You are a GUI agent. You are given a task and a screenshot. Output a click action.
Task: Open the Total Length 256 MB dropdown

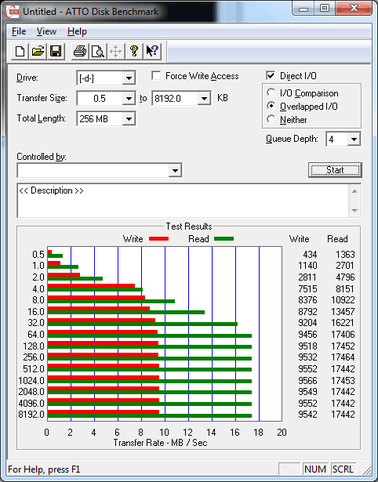click(128, 119)
